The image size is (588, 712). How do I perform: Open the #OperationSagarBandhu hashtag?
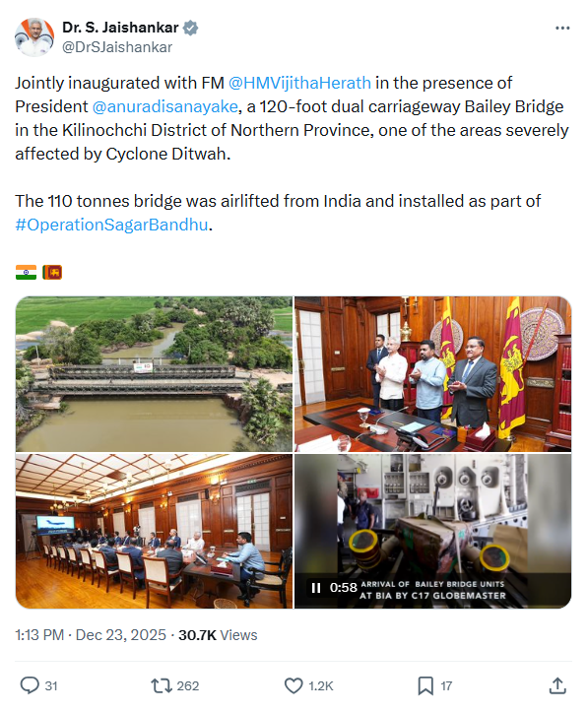[x=111, y=225]
